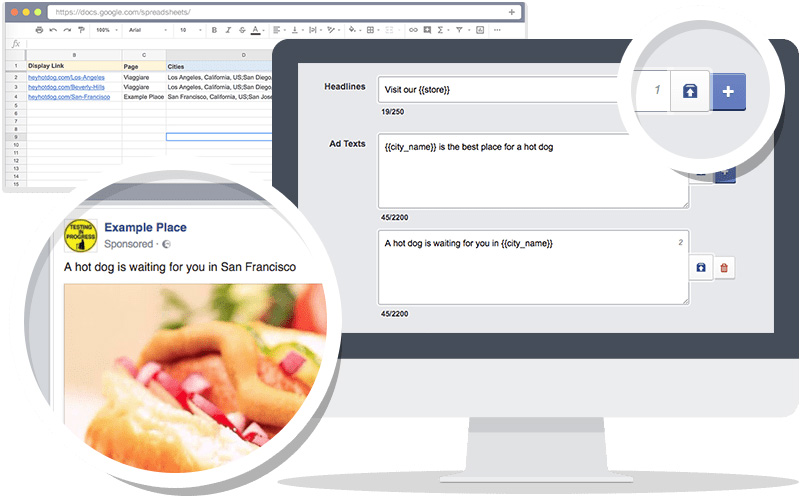
Task: Click the resize handle of the second ad text box
Action: click(686, 301)
